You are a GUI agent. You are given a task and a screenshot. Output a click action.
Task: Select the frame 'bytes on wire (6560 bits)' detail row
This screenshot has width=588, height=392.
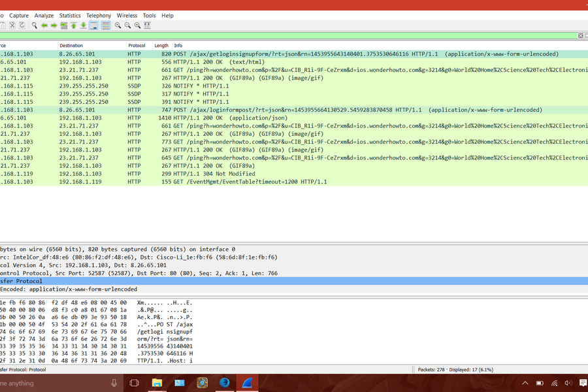(x=294, y=249)
